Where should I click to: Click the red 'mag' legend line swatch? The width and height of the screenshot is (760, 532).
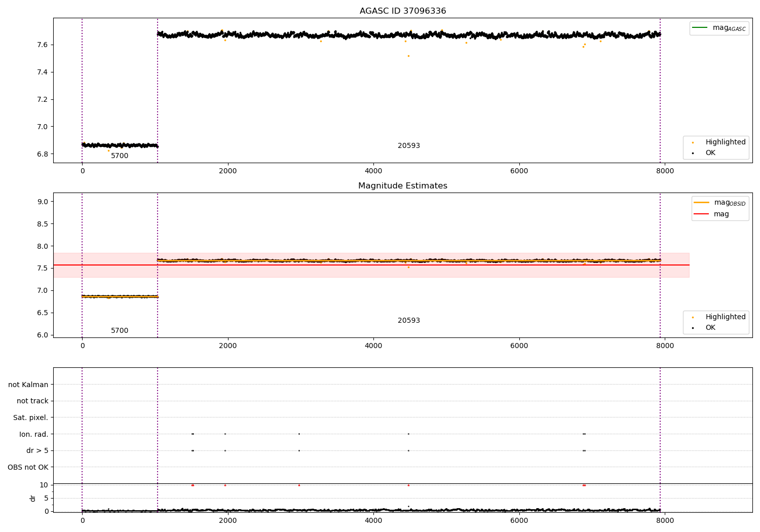click(x=701, y=214)
